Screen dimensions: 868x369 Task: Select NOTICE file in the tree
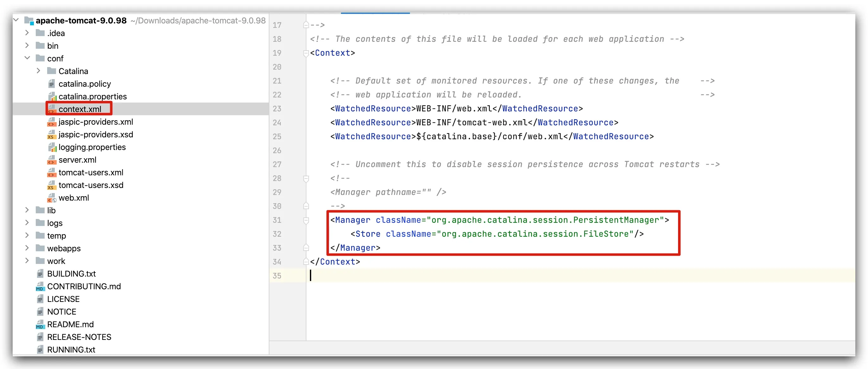[x=62, y=311]
